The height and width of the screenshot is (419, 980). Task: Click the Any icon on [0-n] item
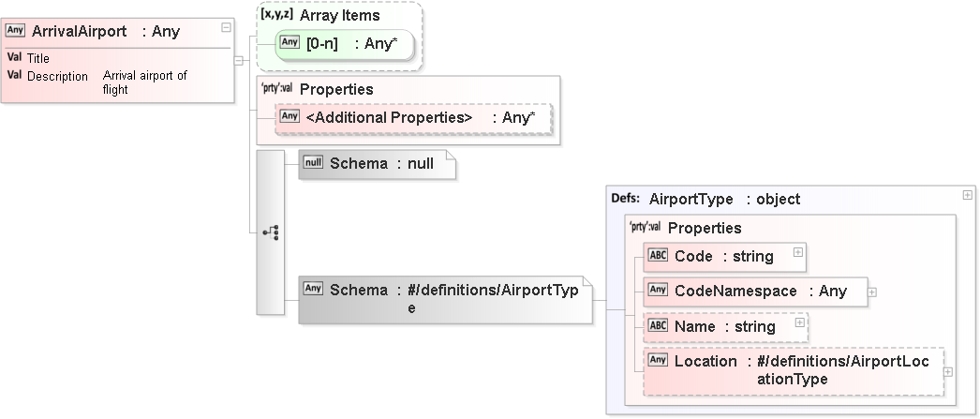point(290,42)
